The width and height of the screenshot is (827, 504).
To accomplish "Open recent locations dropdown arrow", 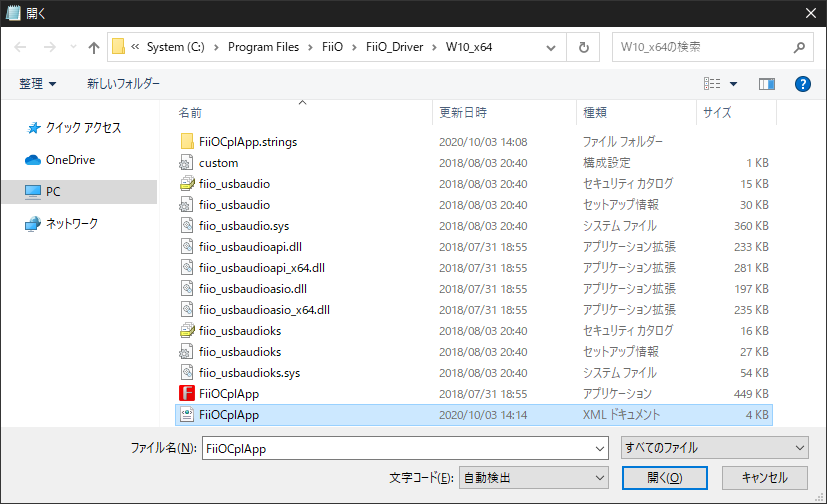I will (73, 47).
